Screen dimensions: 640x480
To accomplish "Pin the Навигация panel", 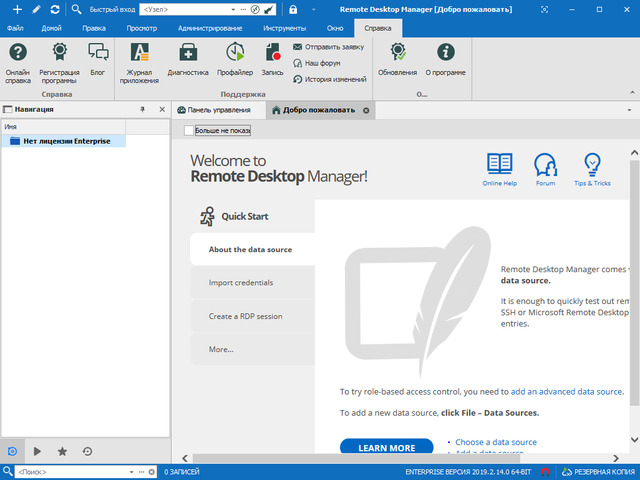I will pyautogui.click(x=142, y=109).
